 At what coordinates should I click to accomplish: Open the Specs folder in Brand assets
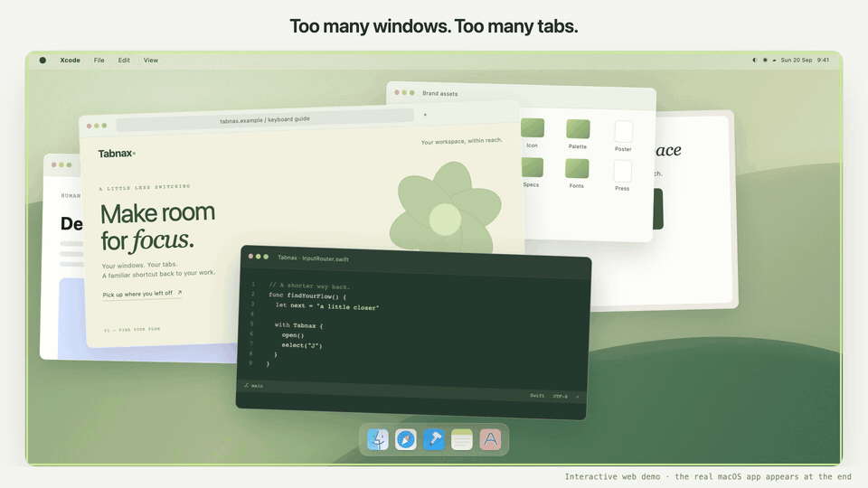[532, 168]
